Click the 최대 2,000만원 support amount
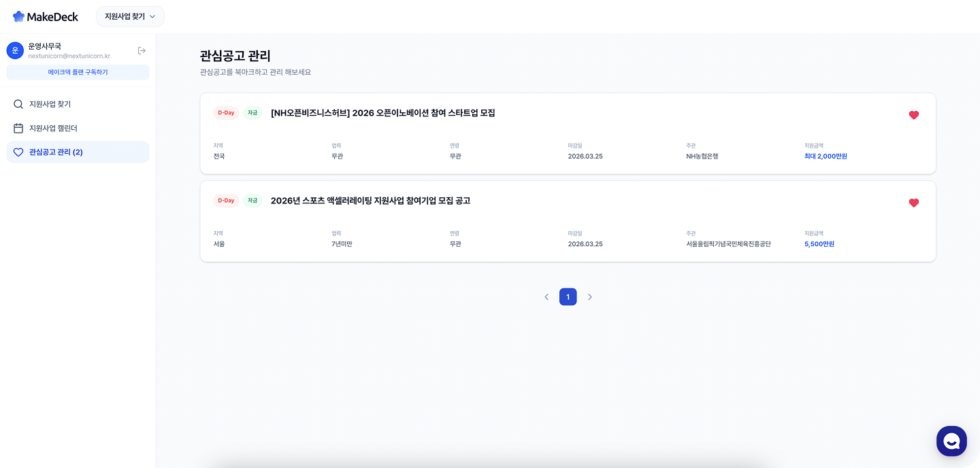The image size is (980, 468). coord(826,156)
